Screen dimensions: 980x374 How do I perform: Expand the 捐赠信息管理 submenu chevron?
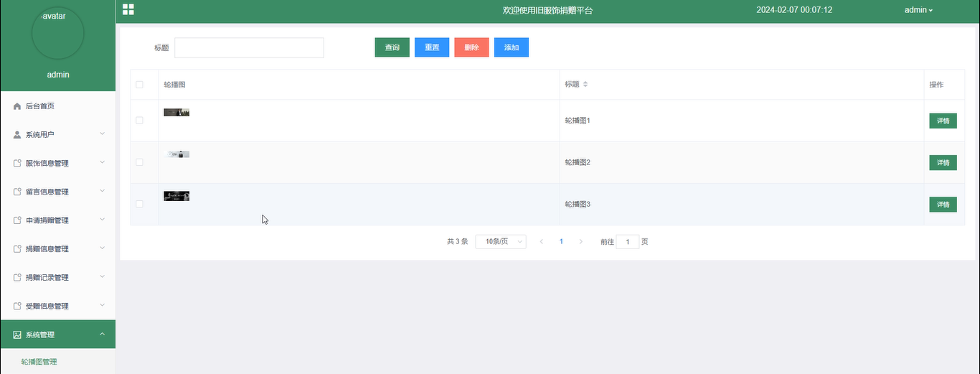(x=102, y=248)
